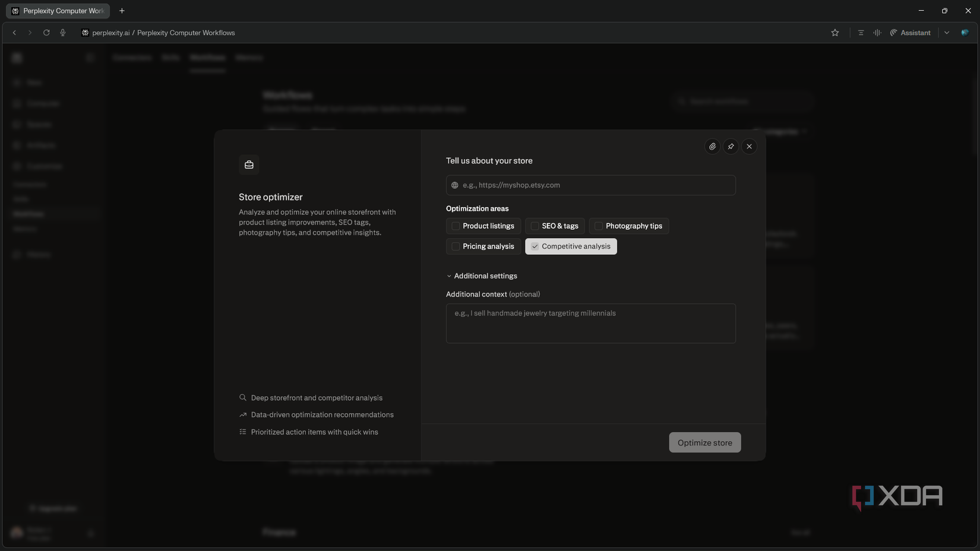
Task: Go back in the browser
Action: (x=14, y=33)
